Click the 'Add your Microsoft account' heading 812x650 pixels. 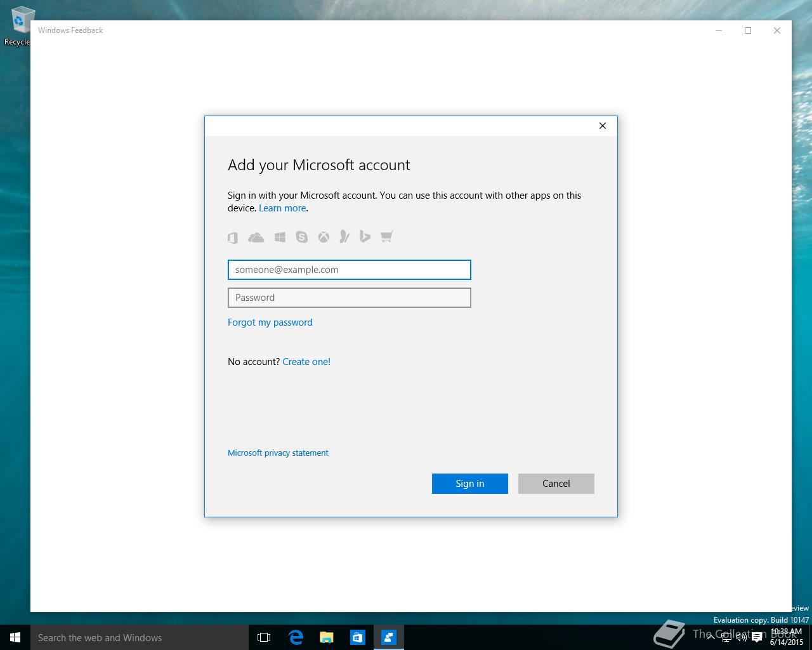[x=319, y=165]
